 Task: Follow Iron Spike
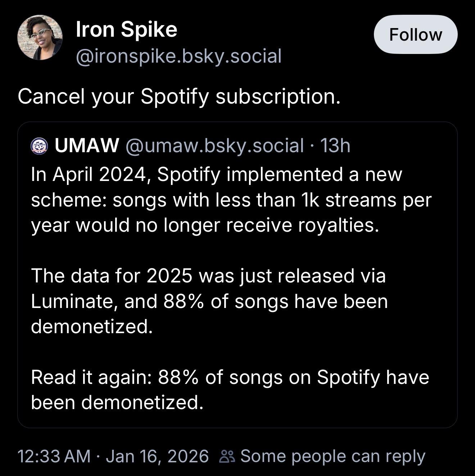(x=415, y=35)
